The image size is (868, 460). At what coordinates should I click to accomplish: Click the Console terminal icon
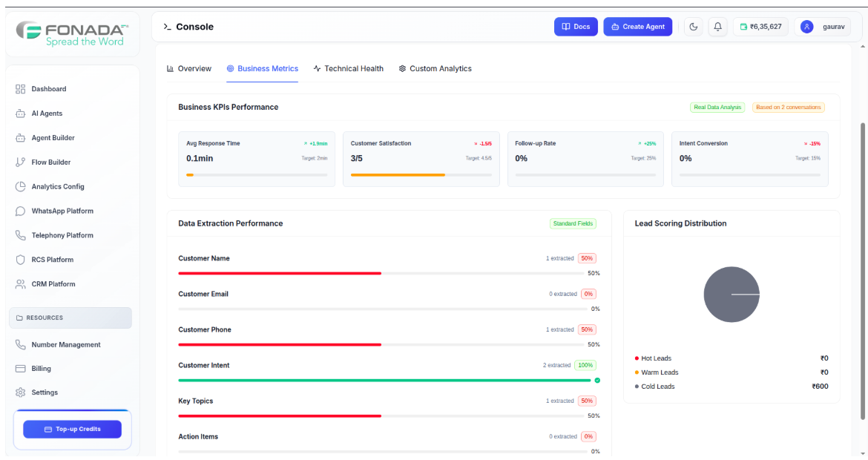[x=167, y=27]
